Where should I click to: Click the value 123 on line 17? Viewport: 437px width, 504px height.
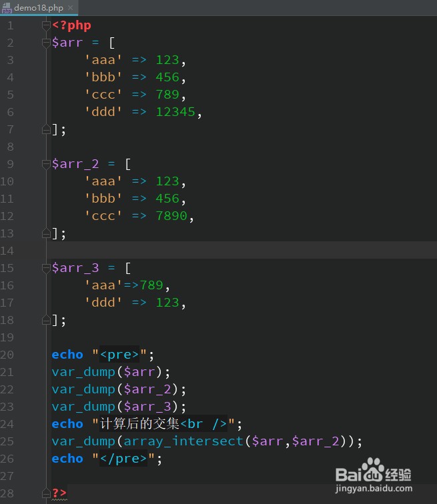[x=167, y=303]
